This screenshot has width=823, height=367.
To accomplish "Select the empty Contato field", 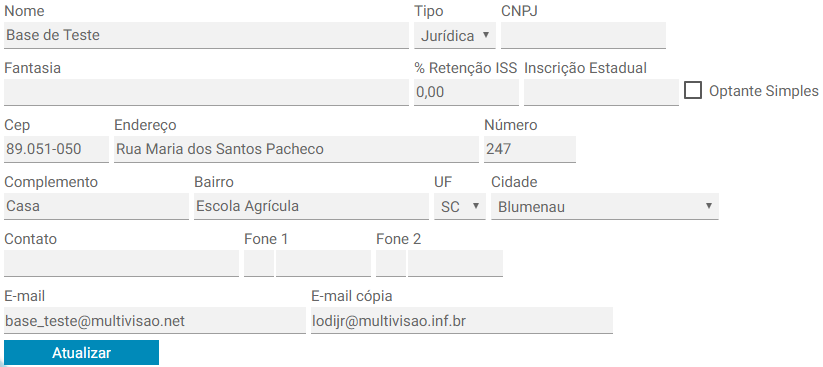I will 121,263.
